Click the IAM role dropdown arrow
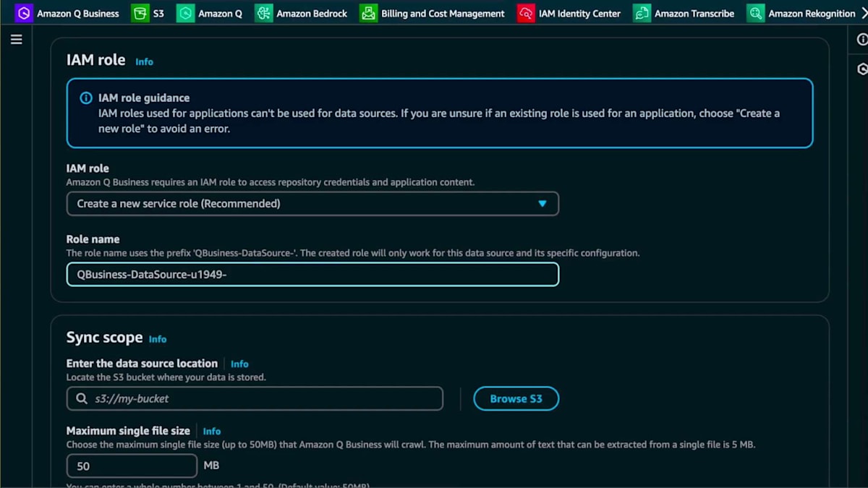Screen dimensions: 868x488 pos(542,204)
